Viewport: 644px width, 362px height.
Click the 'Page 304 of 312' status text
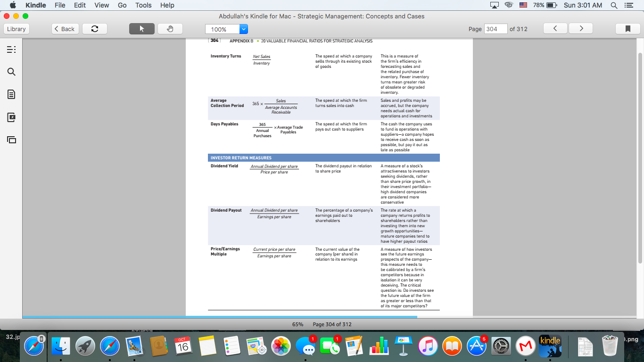(332, 324)
